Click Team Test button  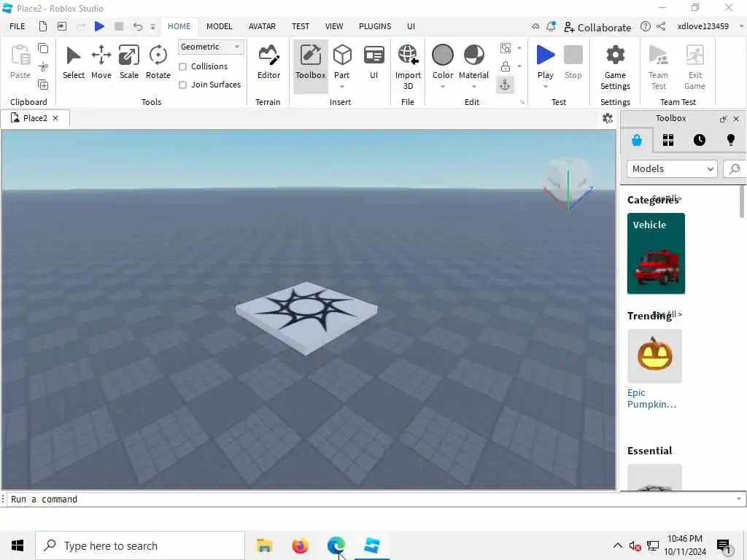659,68
